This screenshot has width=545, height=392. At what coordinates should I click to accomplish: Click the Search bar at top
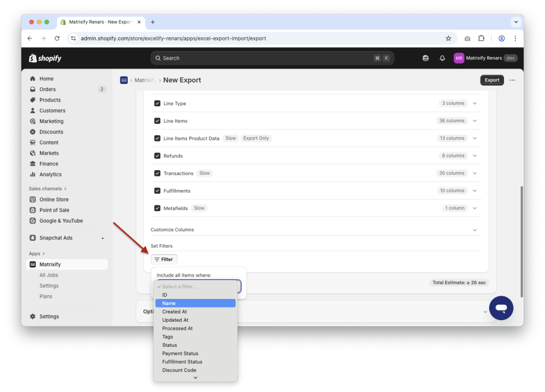(272, 57)
